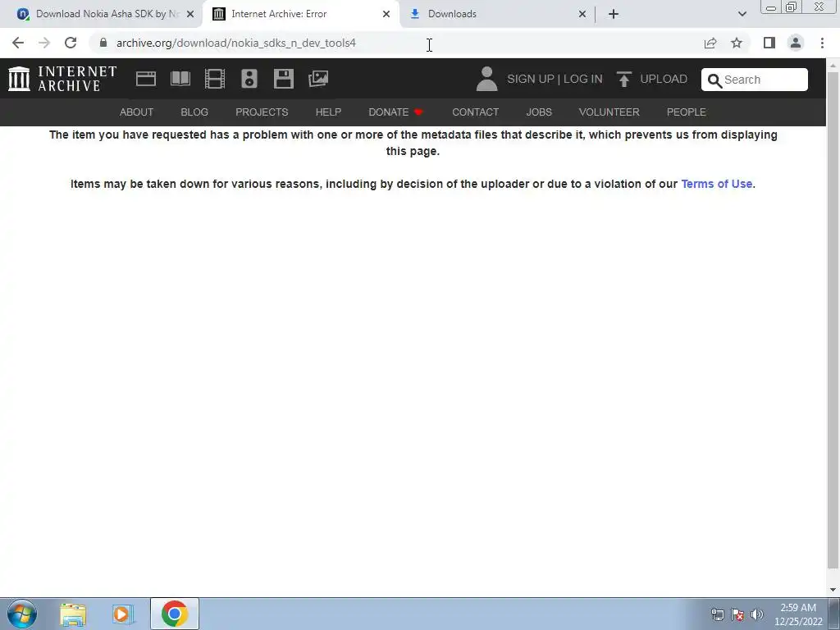Open Windows Media Player from taskbar
Screen dimensions: 840x630
click(123, 614)
